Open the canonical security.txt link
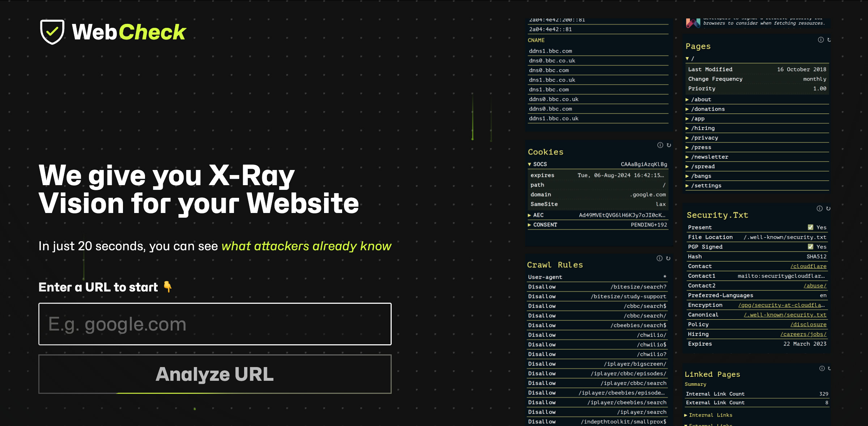 pos(785,315)
